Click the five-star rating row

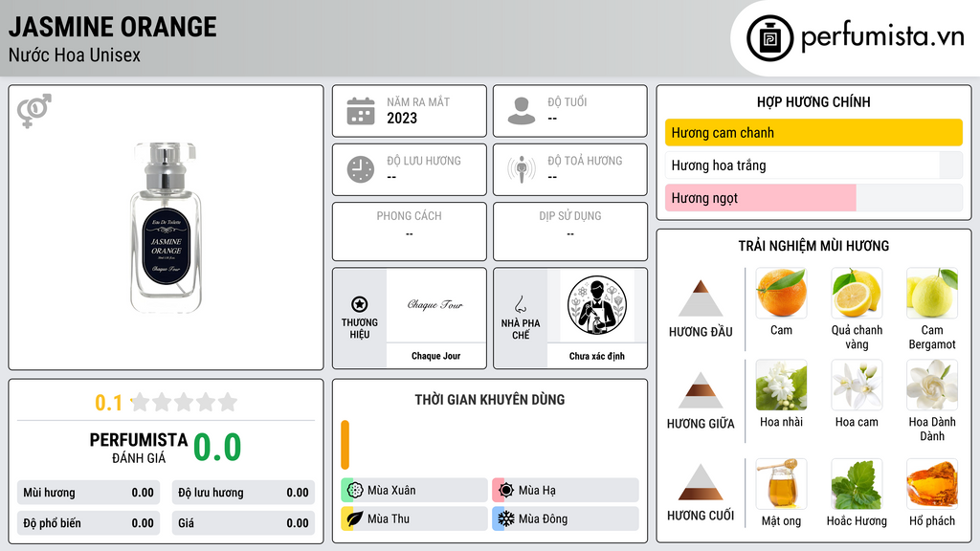pos(184,402)
